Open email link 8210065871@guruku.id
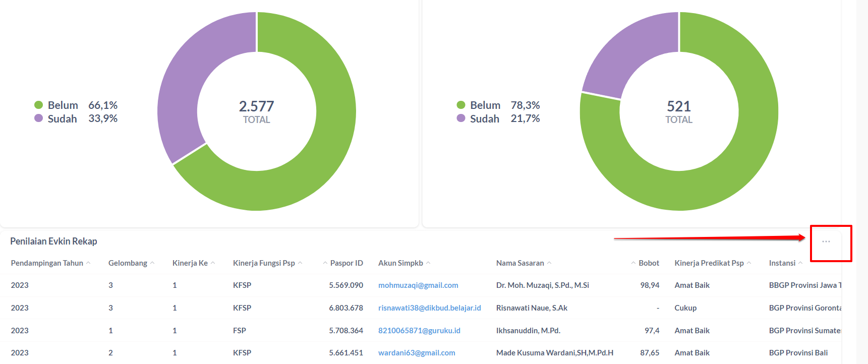Image resolution: width=868 pixels, height=364 pixels. (419, 331)
